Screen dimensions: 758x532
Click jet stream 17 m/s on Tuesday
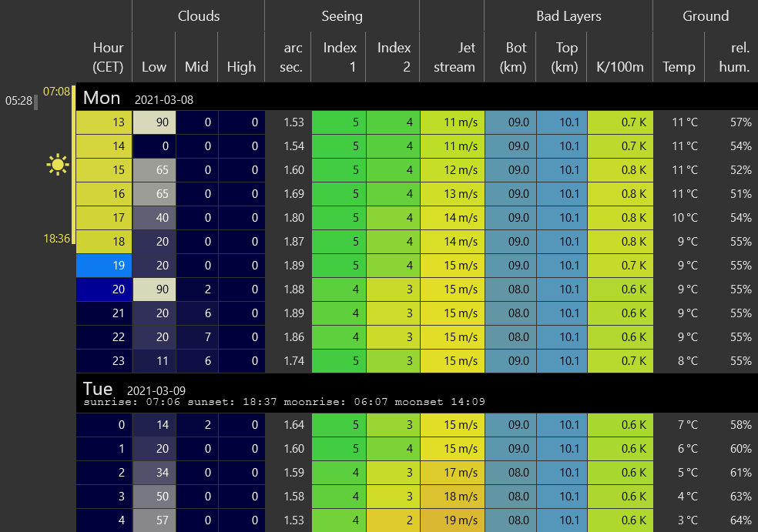point(452,472)
